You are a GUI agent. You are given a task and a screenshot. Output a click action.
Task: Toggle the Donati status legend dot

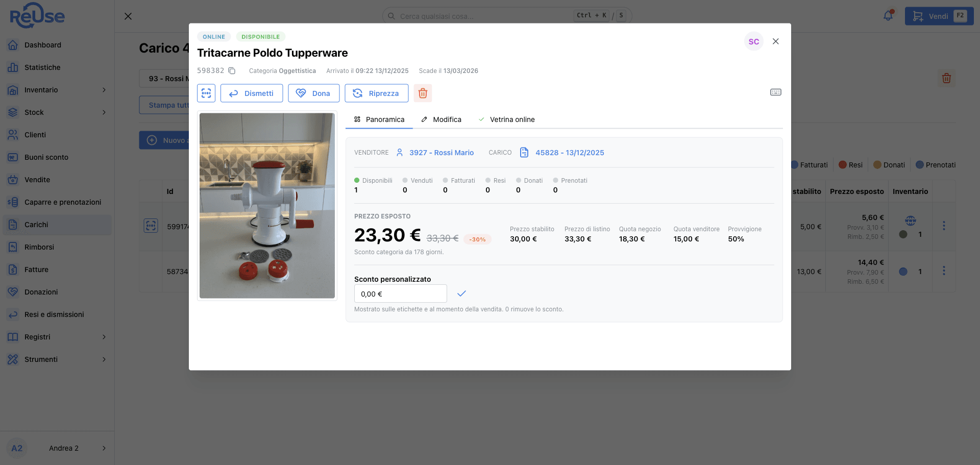(877, 165)
